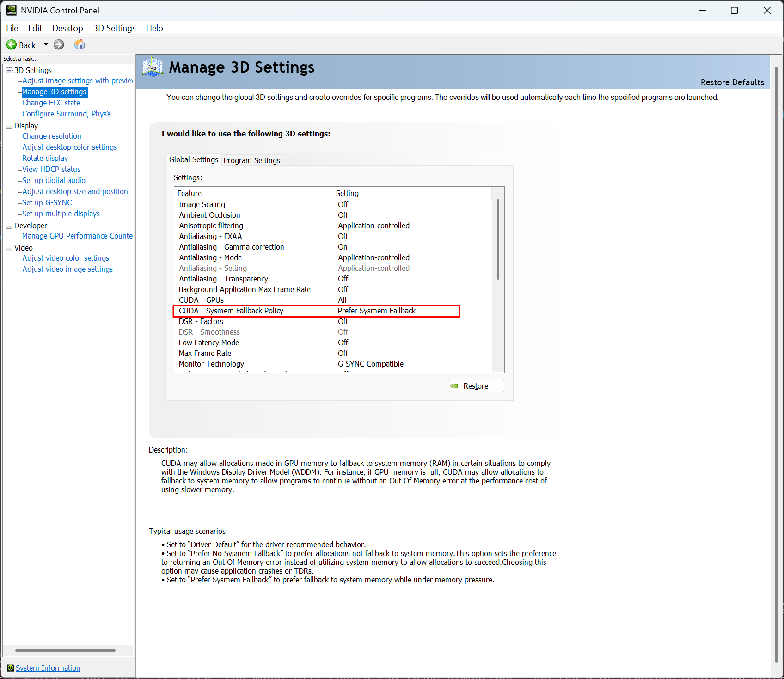
Task: Minimize the NVIDIA Control Panel window
Action: pyautogui.click(x=703, y=10)
